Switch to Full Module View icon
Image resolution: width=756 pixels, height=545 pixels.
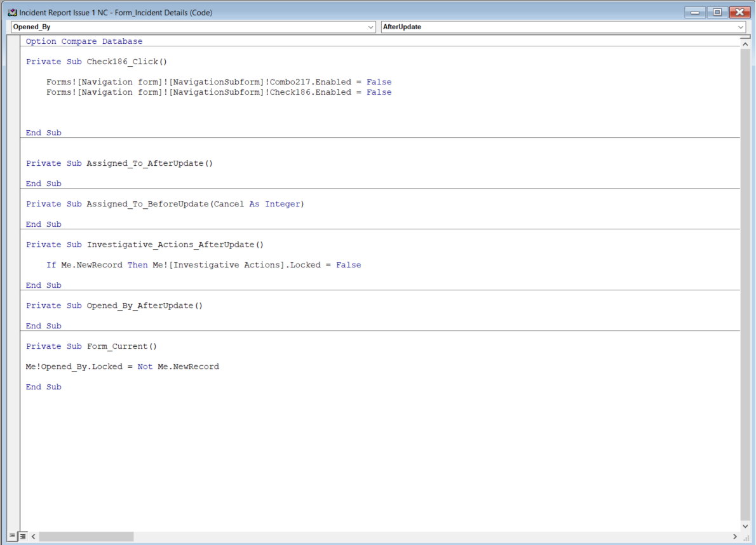click(x=23, y=536)
